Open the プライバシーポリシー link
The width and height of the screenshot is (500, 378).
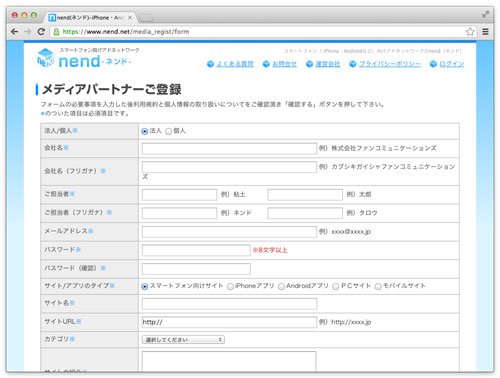(x=390, y=64)
